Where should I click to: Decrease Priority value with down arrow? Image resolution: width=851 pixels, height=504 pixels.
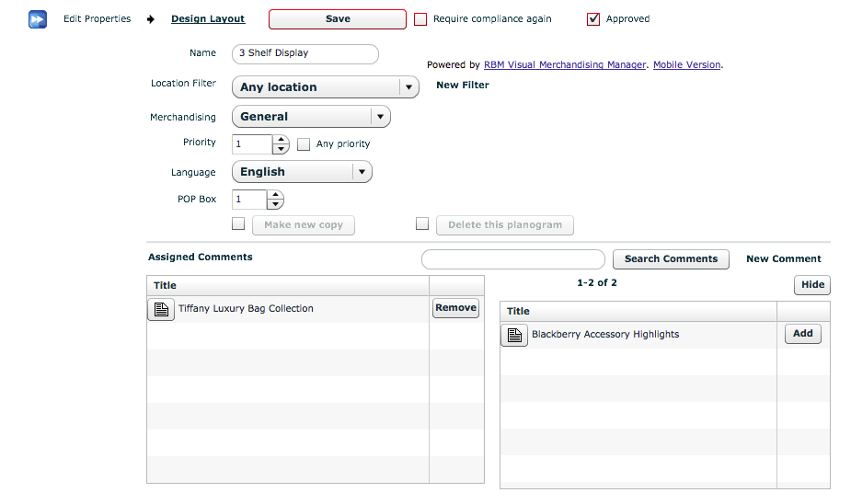(x=281, y=149)
